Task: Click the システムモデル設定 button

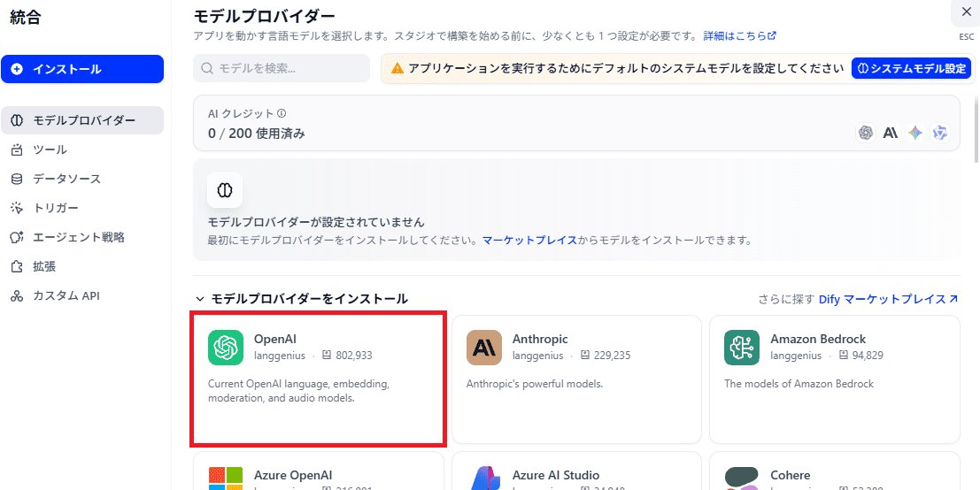Action: (911, 69)
